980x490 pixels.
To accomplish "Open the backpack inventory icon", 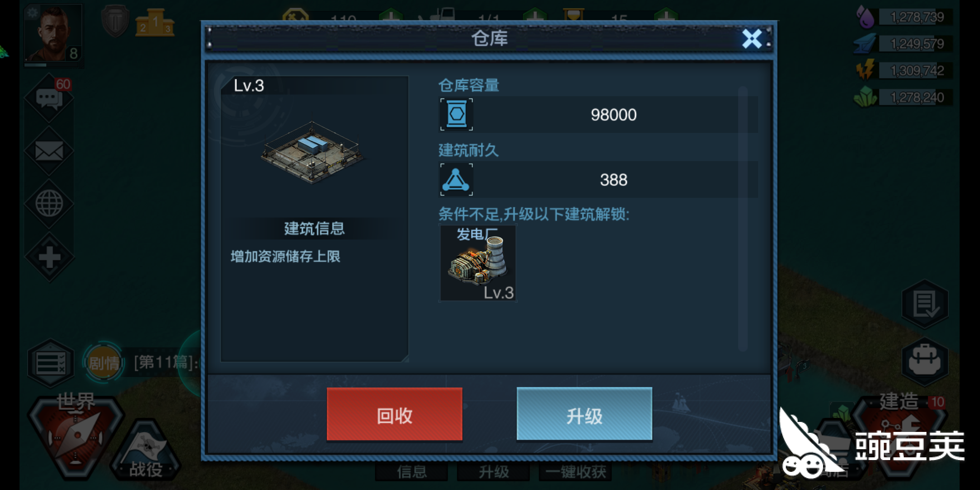I will pos(925,362).
